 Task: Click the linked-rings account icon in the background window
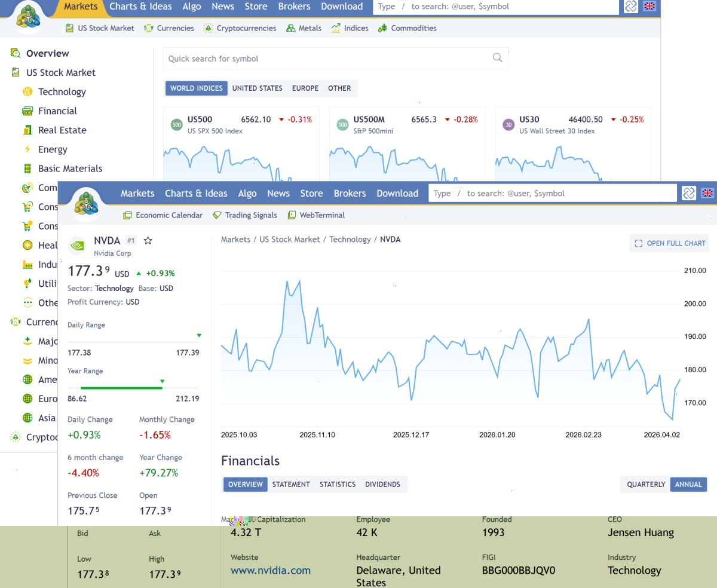click(x=631, y=7)
